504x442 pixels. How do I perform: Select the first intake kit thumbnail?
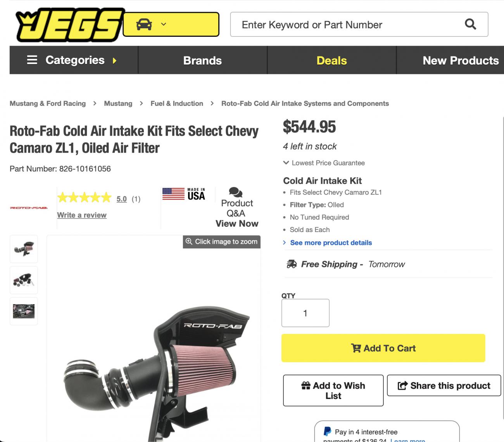click(x=24, y=249)
